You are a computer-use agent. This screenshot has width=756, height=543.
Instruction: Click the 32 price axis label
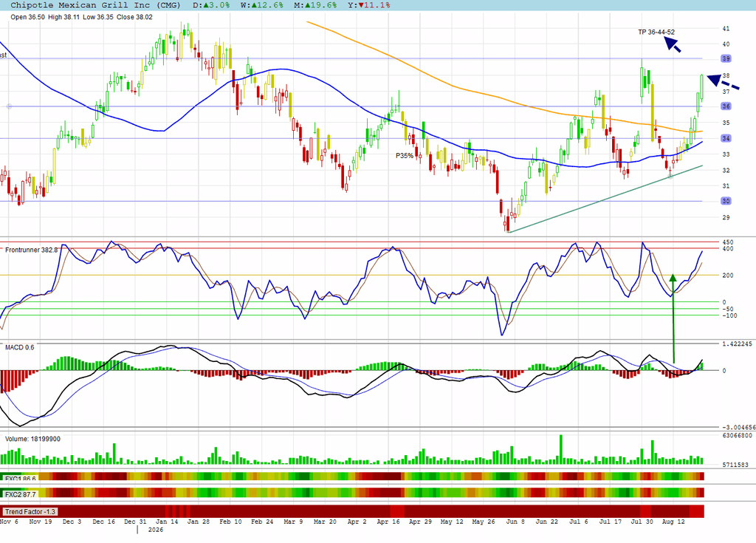pos(726,171)
